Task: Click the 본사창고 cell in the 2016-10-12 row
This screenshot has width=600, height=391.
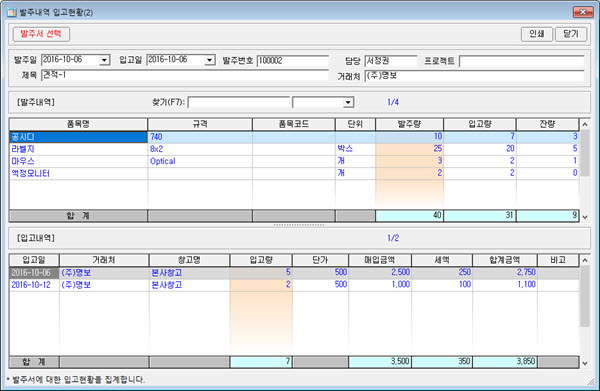Action: [189, 285]
